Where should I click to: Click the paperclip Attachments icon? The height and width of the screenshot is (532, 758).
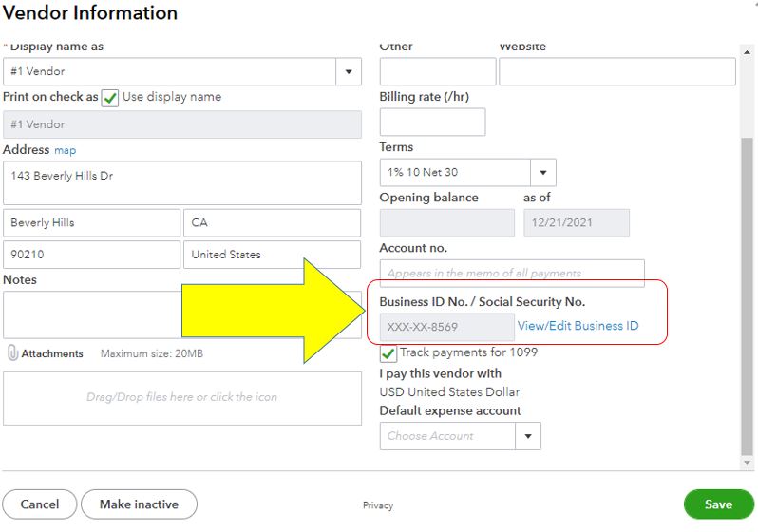[x=12, y=353]
